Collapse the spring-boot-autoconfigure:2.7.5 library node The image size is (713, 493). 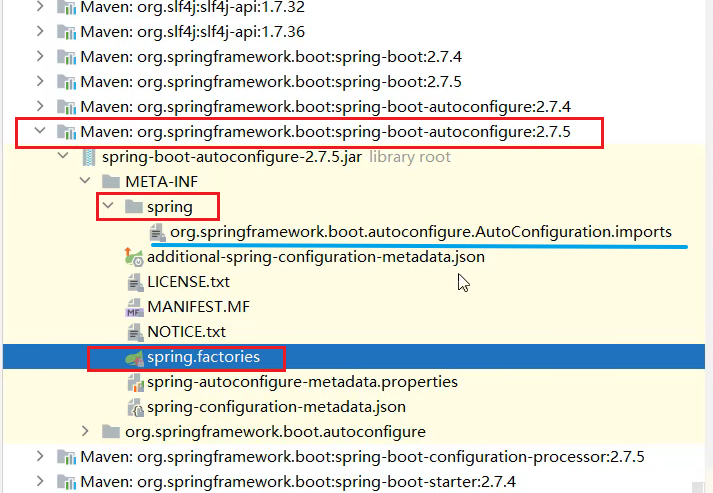[39, 132]
